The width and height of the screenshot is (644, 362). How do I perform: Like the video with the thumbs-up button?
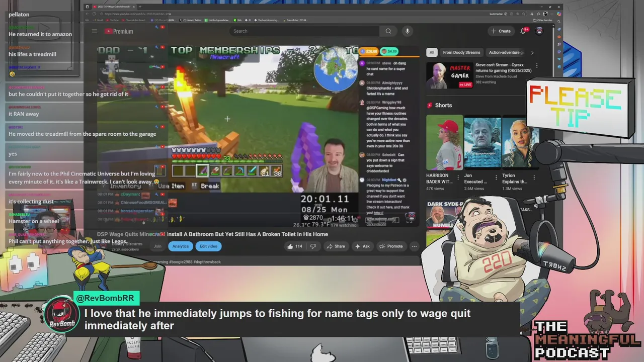295,246
